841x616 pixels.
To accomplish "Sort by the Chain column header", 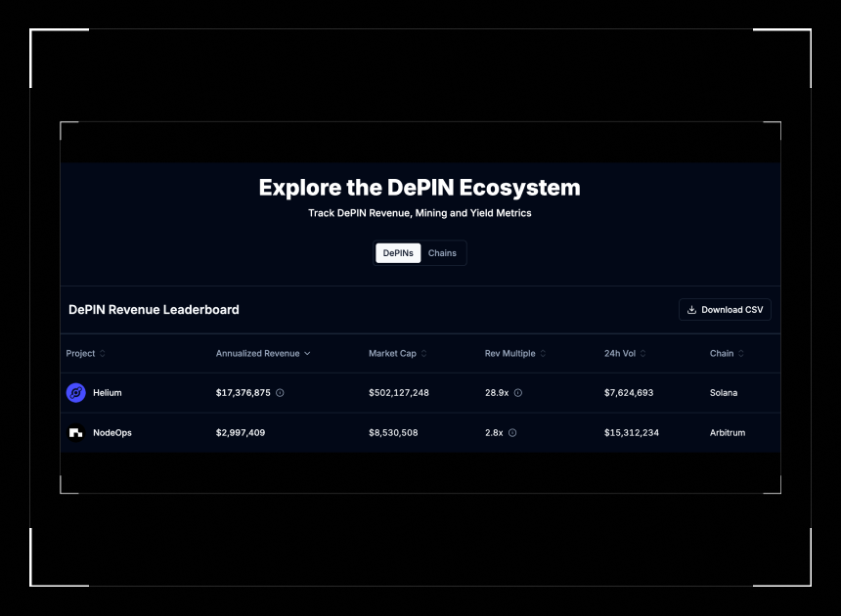I will 727,353.
